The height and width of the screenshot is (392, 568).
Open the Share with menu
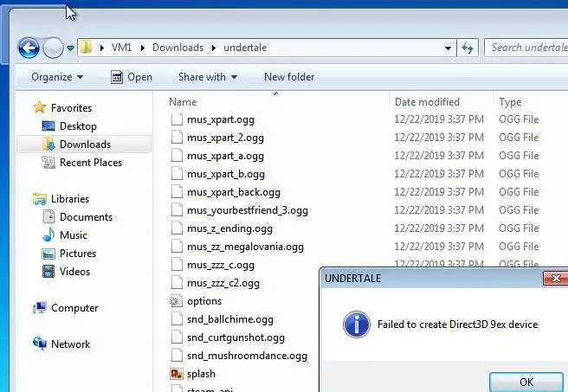click(x=208, y=77)
